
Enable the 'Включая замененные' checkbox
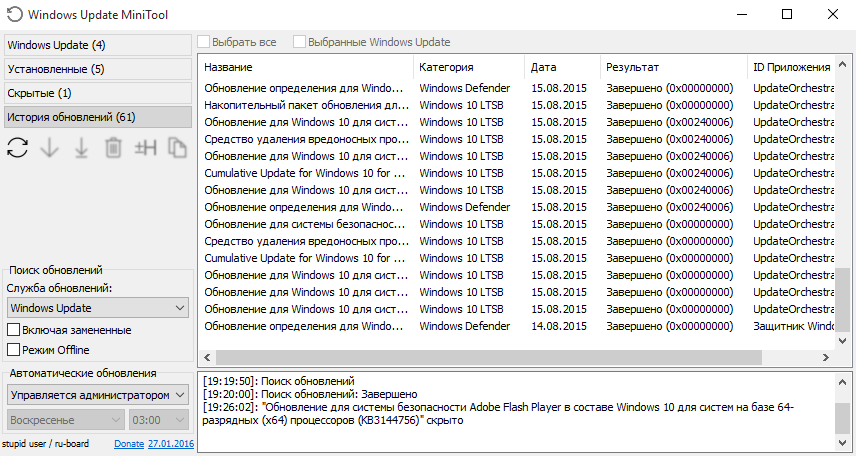coord(14,330)
